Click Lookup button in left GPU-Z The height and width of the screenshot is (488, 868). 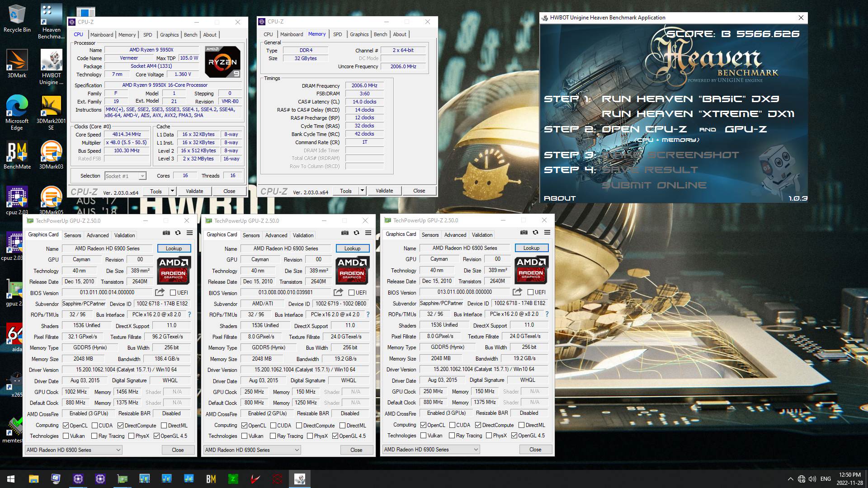(174, 249)
